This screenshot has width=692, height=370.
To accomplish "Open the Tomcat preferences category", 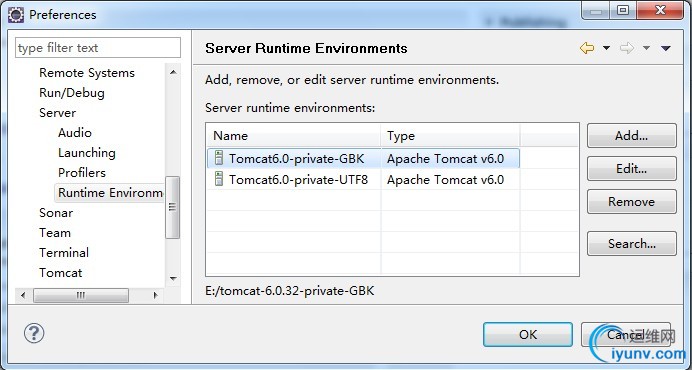I will (x=60, y=272).
